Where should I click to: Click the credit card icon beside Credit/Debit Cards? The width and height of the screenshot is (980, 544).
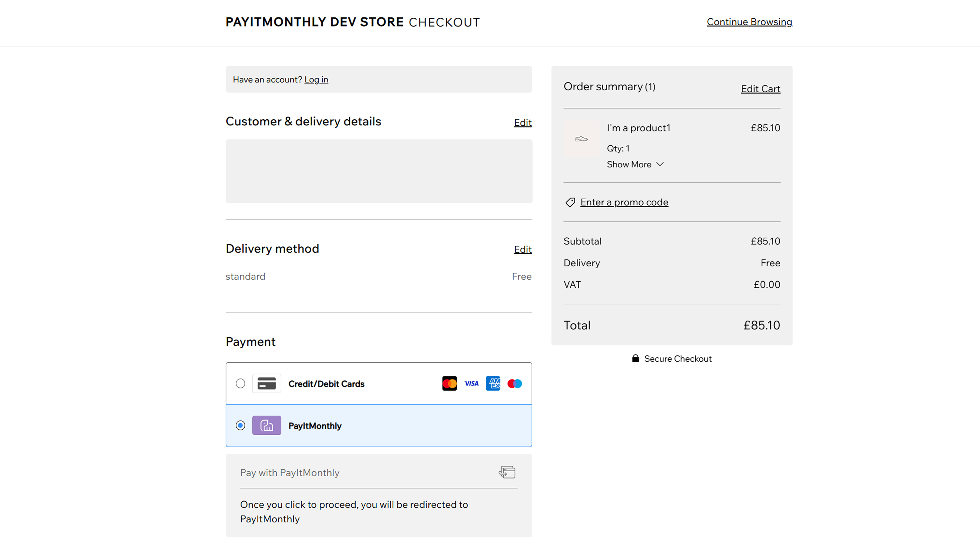pos(267,384)
